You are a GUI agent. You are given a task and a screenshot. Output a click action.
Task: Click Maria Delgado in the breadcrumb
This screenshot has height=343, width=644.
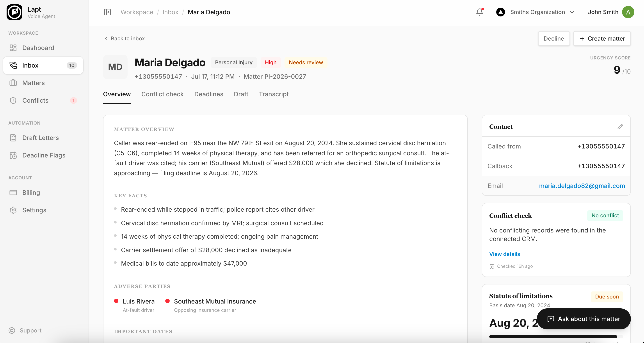tap(209, 12)
